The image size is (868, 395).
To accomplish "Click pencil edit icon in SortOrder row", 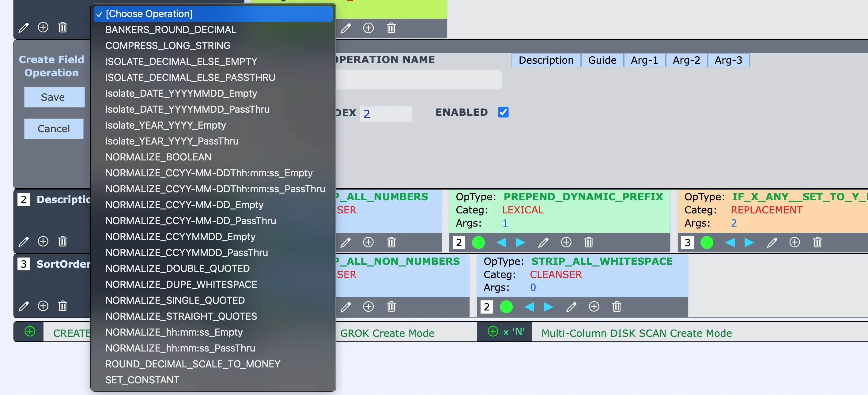I will [x=24, y=306].
